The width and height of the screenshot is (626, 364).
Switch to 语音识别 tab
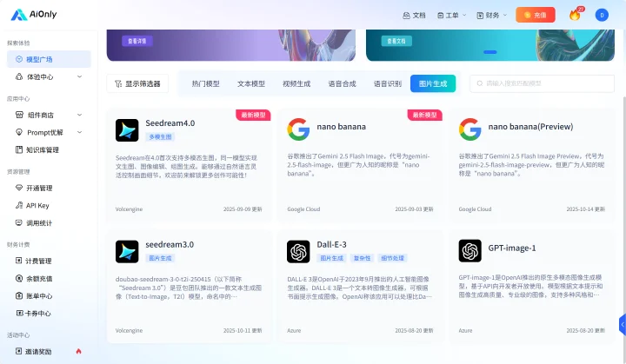[388, 83]
